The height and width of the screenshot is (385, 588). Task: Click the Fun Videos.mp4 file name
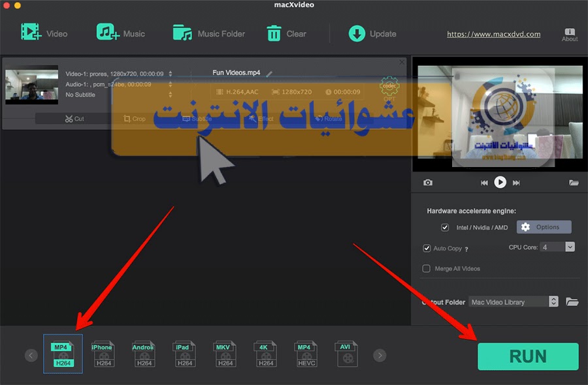pos(237,72)
